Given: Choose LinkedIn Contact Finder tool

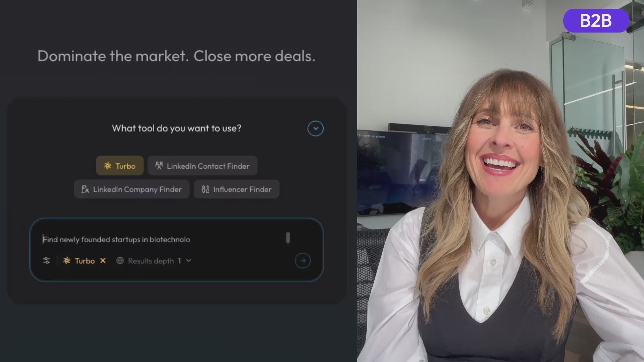Looking at the screenshot, I should click(202, 166).
